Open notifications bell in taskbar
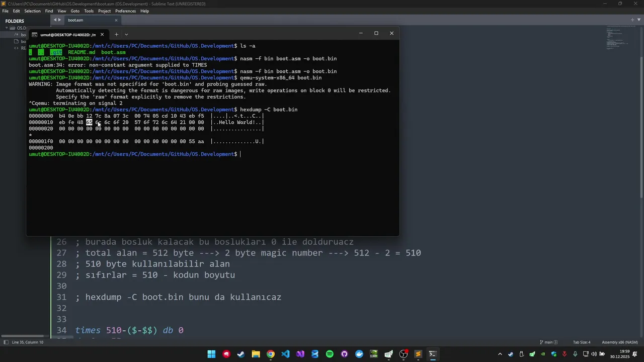This screenshot has height=362, width=644. [635, 354]
